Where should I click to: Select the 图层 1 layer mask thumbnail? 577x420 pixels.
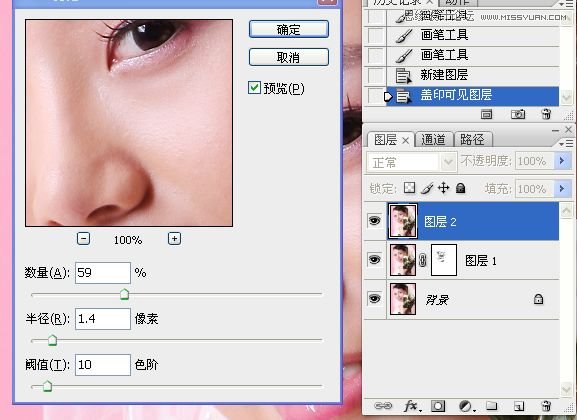[x=444, y=260]
